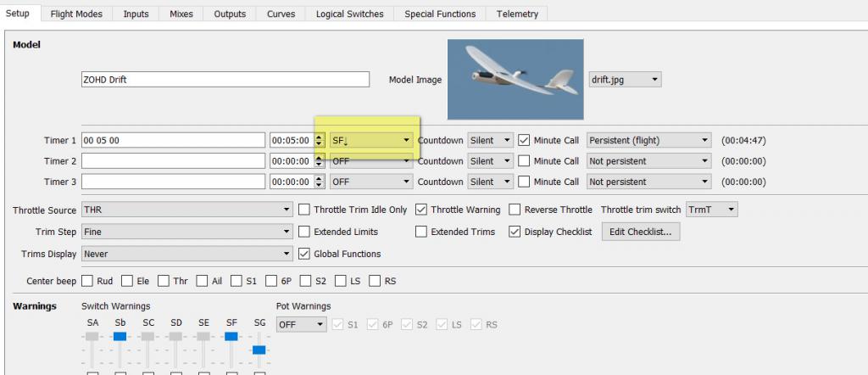Viewport: 868px width, 375px height.
Task: Click the Edit Checklist button
Action: point(641,232)
